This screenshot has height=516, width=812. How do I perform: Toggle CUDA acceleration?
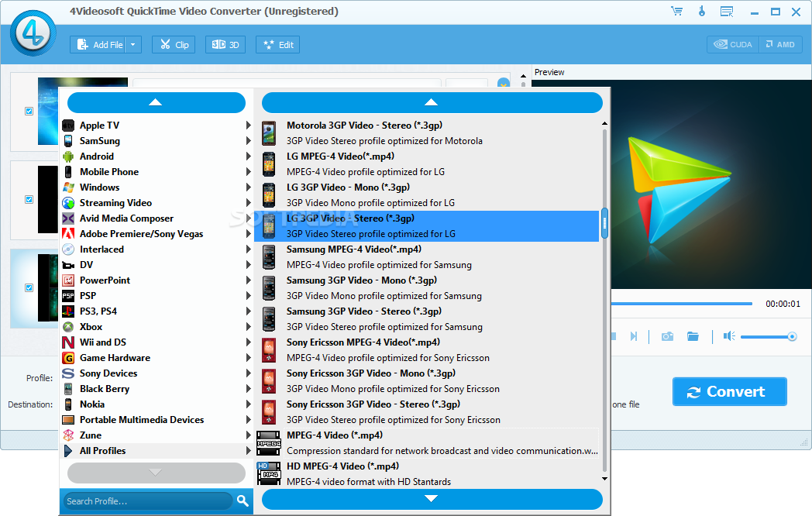[x=733, y=45]
